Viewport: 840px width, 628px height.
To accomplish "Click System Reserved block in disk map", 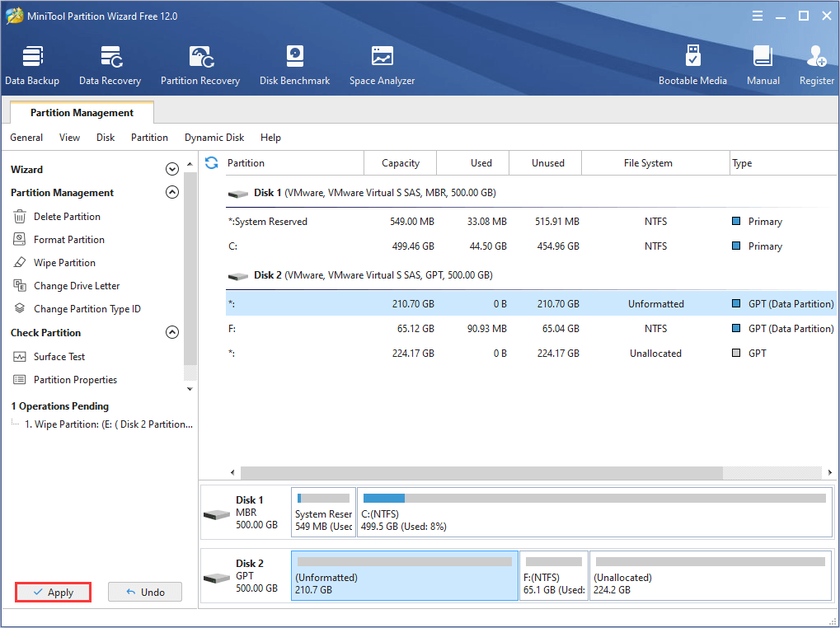I will pyautogui.click(x=324, y=512).
